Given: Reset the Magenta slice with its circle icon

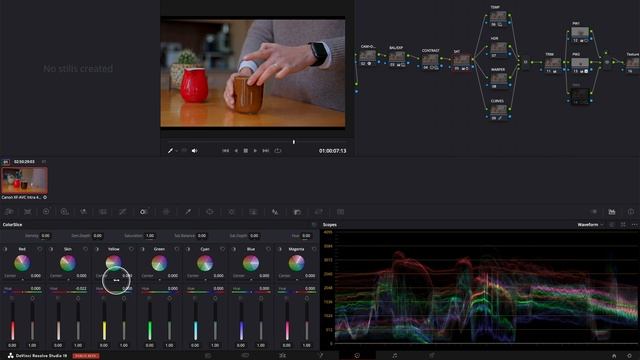Looking at the screenshot, I should point(314,249).
